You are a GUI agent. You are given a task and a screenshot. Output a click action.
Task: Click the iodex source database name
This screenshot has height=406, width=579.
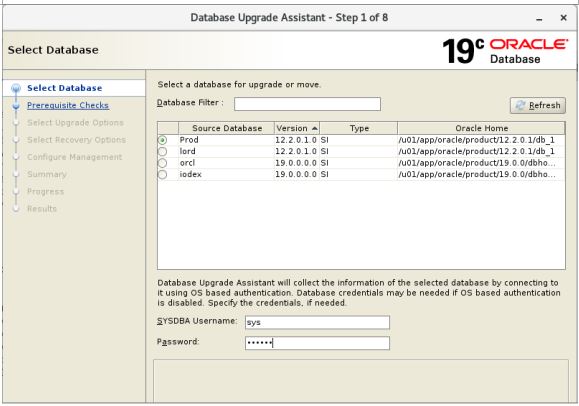pyautogui.click(x=191, y=174)
